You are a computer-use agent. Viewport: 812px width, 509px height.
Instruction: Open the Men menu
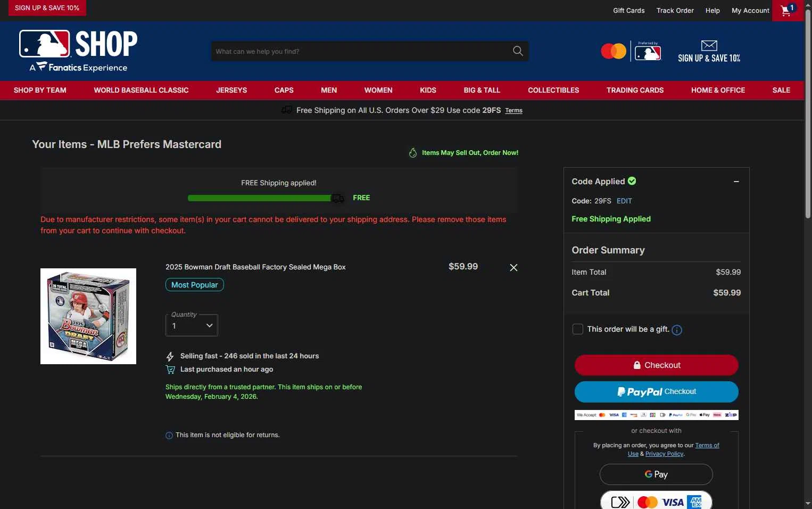329,90
